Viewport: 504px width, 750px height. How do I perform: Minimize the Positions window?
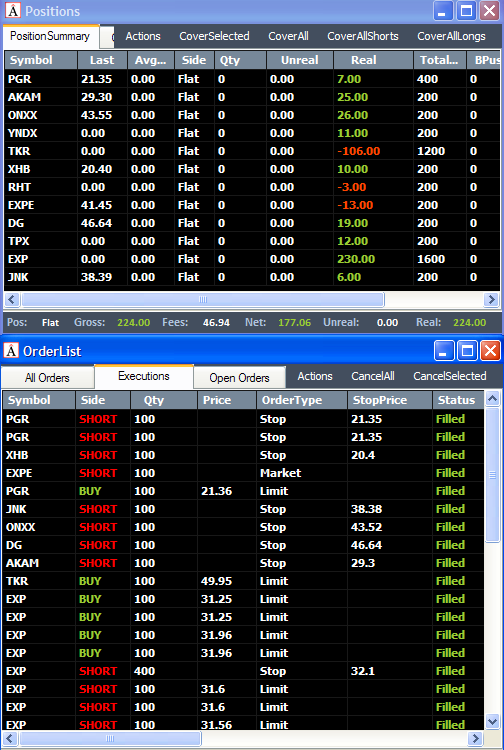pyautogui.click(x=442, y=11)
